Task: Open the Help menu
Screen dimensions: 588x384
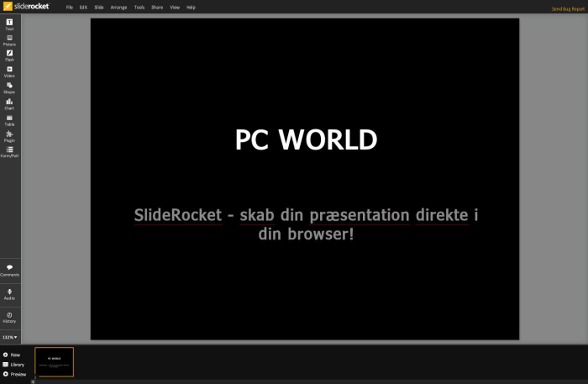Action: 191,7
